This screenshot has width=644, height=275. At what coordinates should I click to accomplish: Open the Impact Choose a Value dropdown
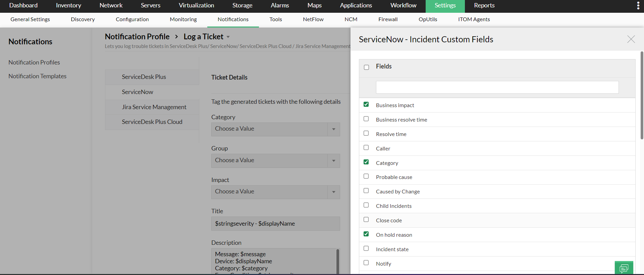275,192
